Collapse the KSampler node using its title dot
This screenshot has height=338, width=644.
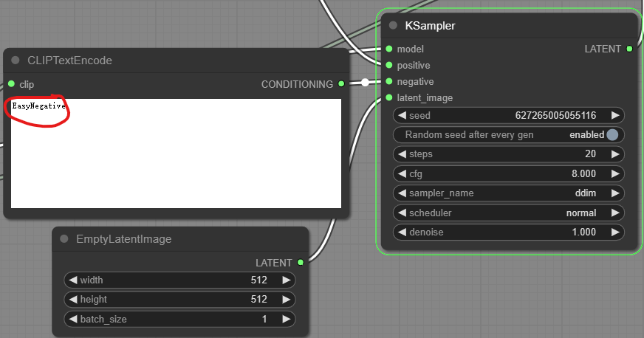pos(393,26)
